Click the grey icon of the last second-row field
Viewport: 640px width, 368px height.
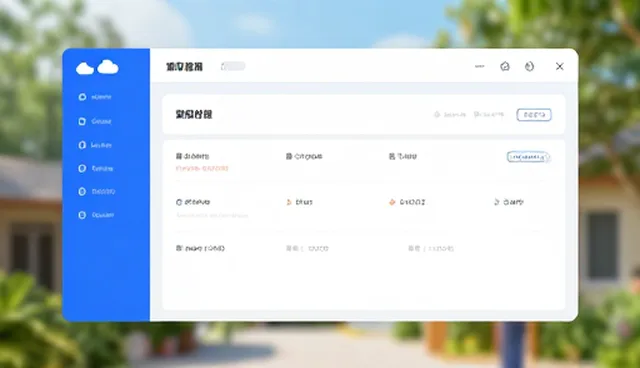[497, 202]
